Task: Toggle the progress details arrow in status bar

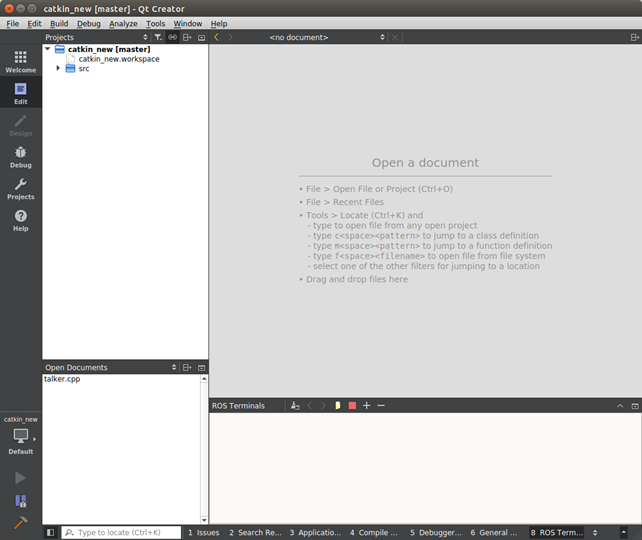Action: (624, 532)
